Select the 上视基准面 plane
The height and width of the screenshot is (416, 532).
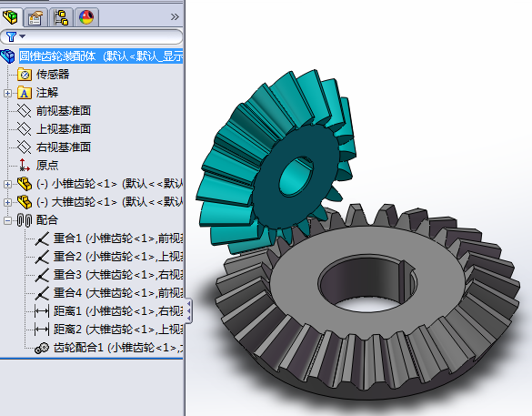(x=64, y=128)
